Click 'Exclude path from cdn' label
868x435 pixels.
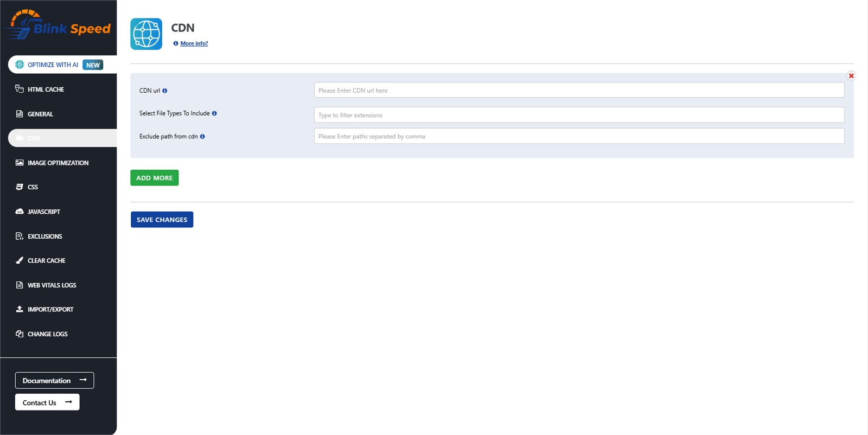(169, 137)
